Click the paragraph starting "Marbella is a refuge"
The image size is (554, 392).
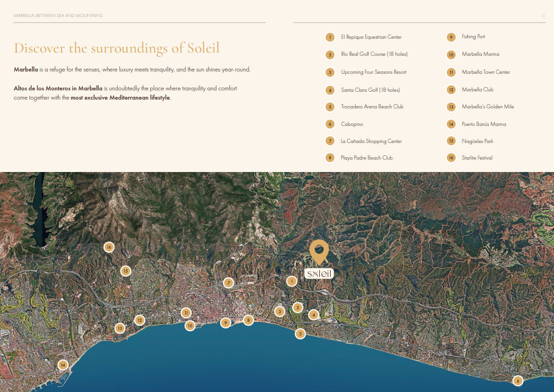132,70
